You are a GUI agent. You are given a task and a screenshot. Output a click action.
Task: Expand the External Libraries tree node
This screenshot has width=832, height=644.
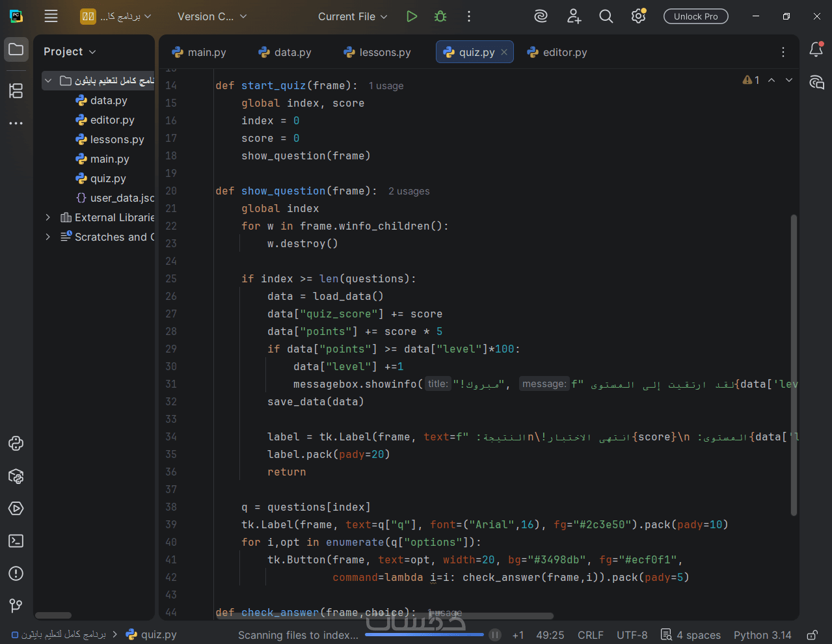tap(47, 217)
